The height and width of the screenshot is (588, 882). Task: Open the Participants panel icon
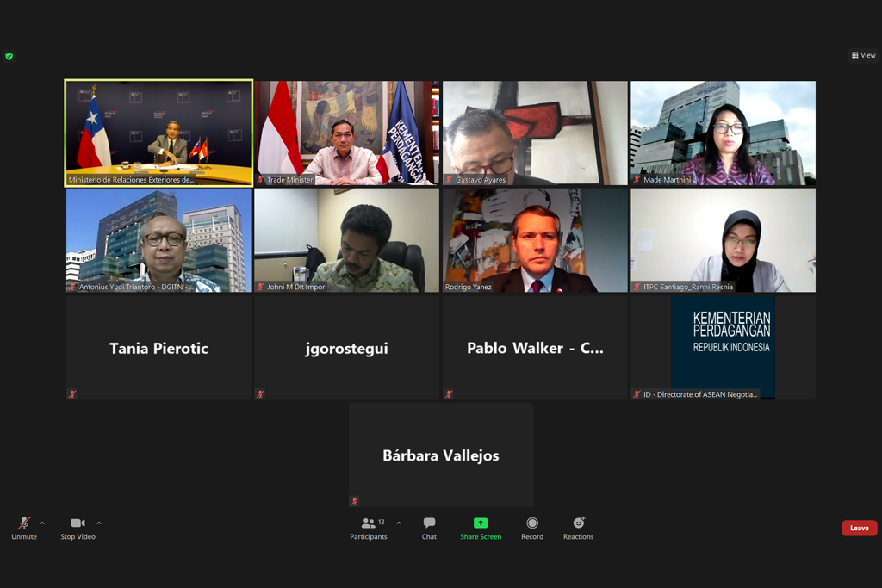tap(369, 523)
